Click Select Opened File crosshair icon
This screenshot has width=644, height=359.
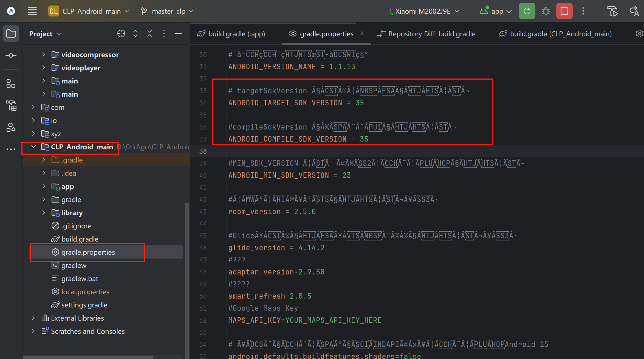[121, 33]
